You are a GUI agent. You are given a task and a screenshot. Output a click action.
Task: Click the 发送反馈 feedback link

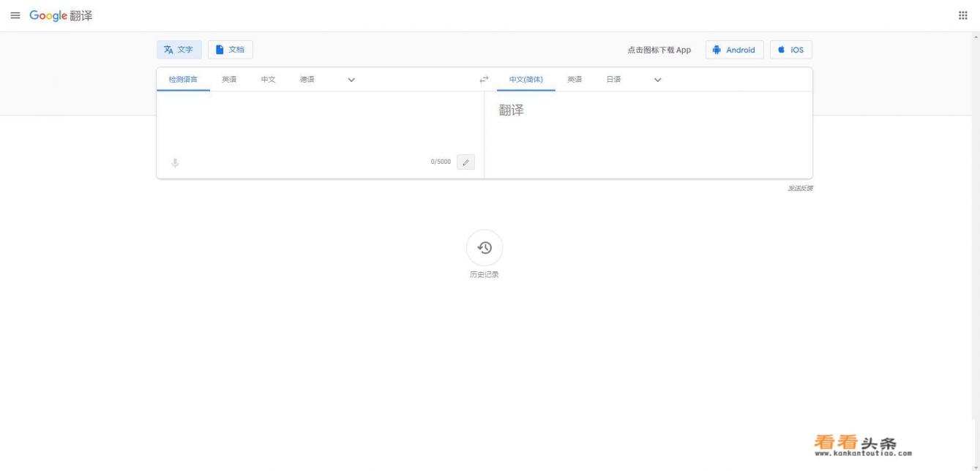[799, 188]
